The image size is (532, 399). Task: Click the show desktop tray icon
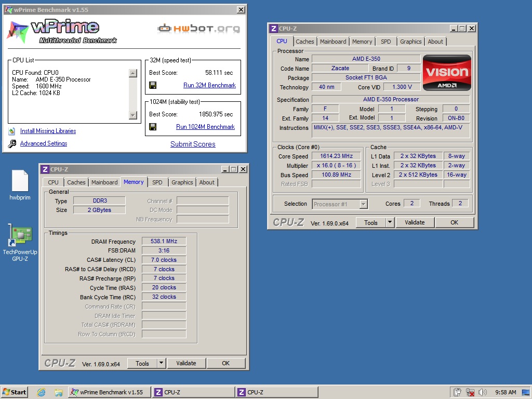tap(526, 392)
